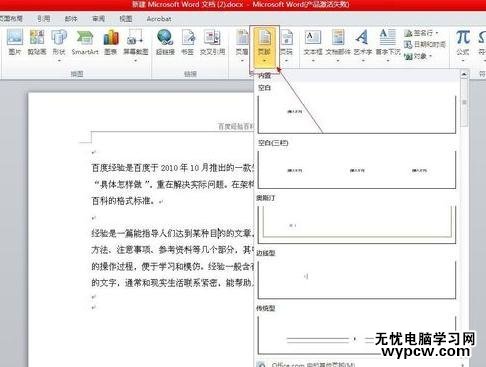Viewport: 486px width, 367px height.
Task: Choose the 空白(三栏) three-column footer
Action: tap(357, 170)
